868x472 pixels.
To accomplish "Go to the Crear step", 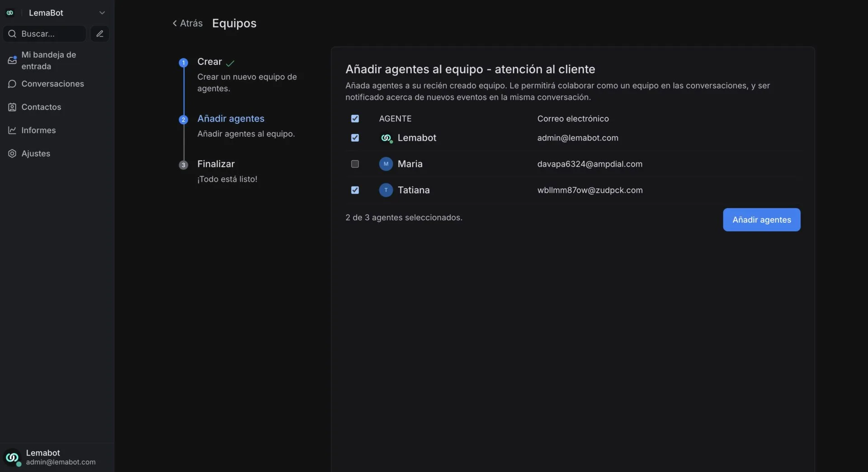I will [x=209, y=62].
